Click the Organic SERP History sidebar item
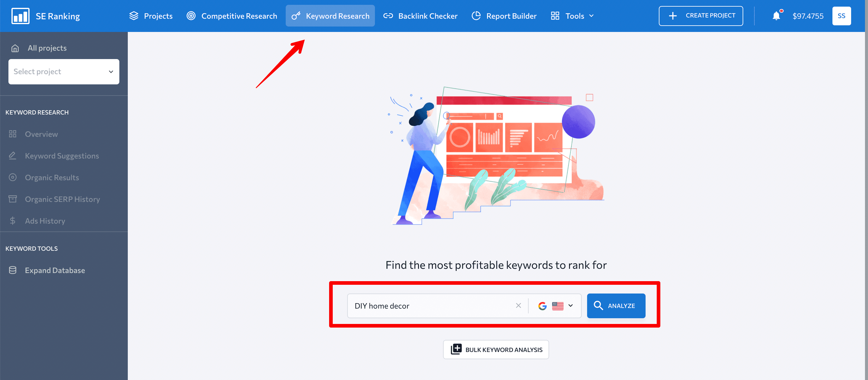The height and width of the screenshot is (380, 868). tap(63, 199)
